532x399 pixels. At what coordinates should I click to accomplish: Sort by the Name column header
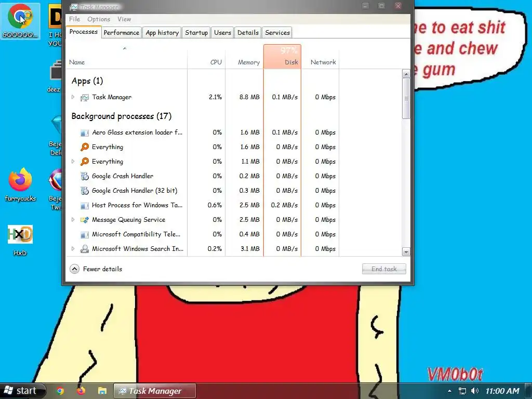[126, 57]
